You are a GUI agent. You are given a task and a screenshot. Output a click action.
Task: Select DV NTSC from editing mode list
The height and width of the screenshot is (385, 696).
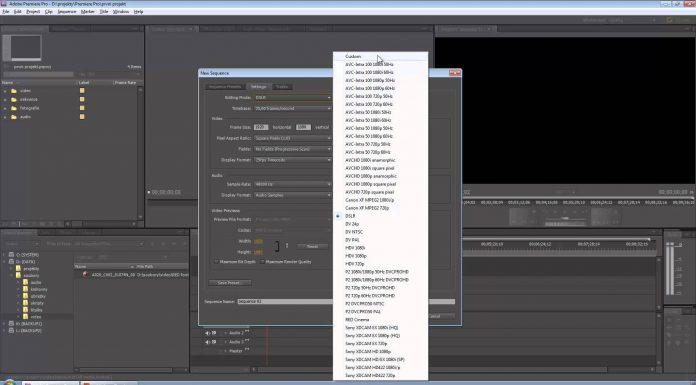point(380,232)
